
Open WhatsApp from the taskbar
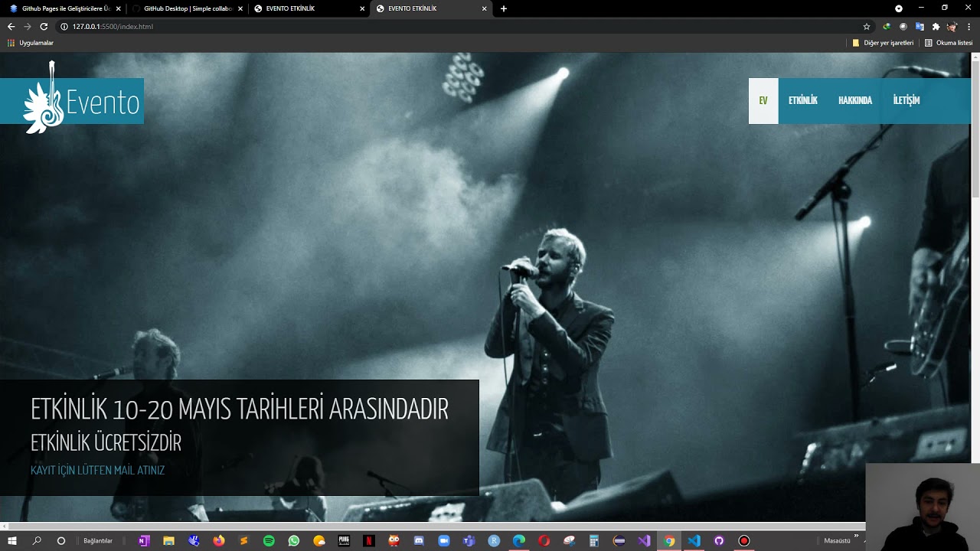[x=294, y=540]
